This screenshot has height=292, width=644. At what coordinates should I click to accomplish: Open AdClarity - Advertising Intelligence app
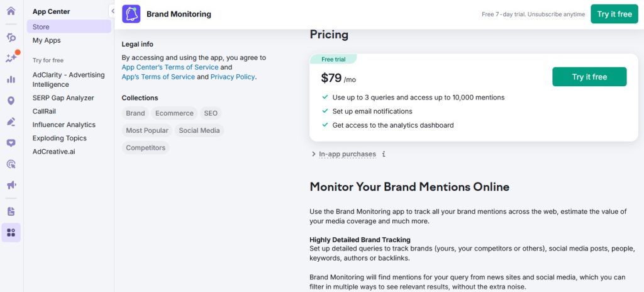(69, 80)
